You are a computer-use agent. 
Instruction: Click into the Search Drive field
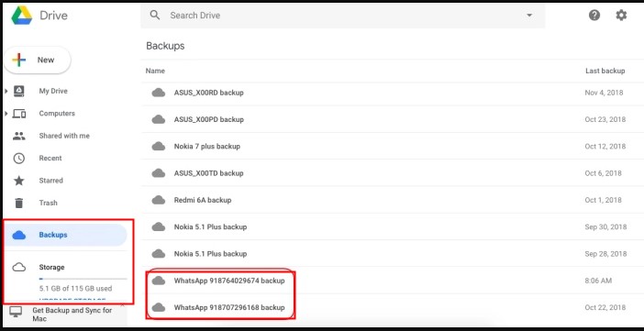(343, 16)
